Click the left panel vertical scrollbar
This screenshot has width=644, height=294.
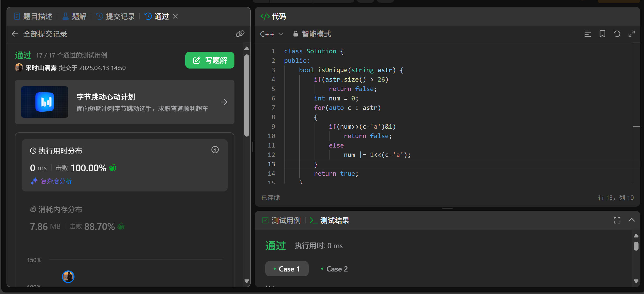246,95
